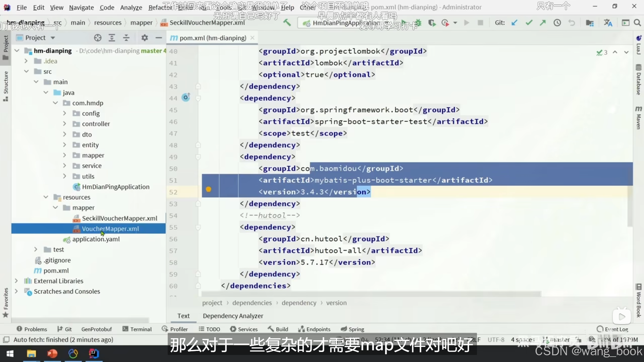Click the Build hammer icon in toolbar

pos(287,23)
